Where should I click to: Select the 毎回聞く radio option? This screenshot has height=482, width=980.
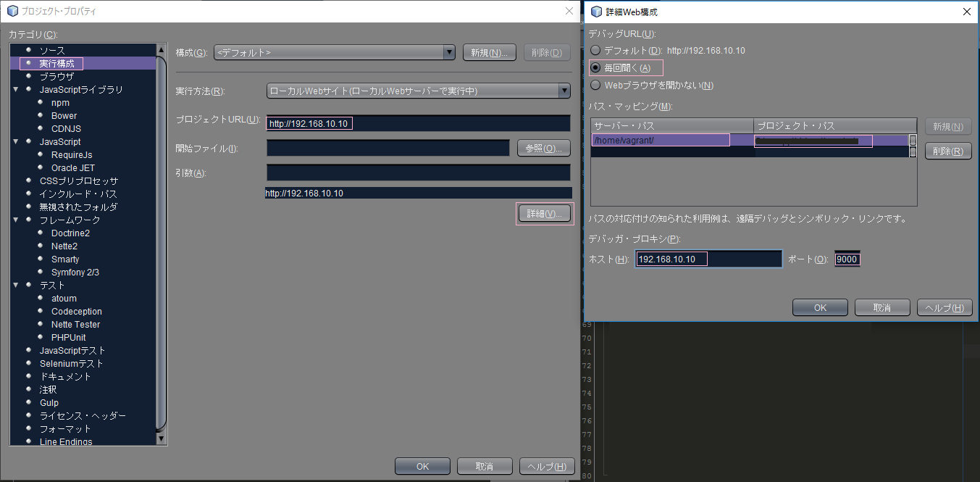[x=595, y=67]
